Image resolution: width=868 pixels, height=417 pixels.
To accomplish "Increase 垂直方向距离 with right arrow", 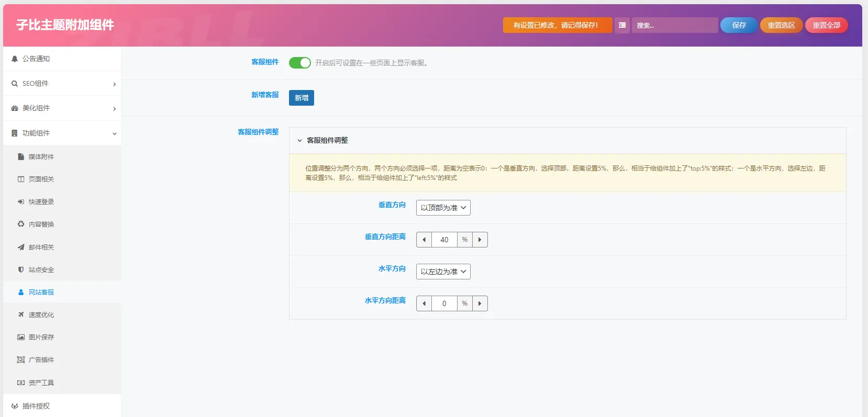I will [480, 240].
